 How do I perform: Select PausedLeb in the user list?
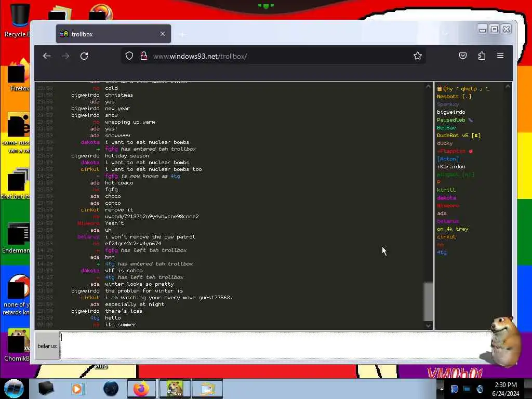[x=455, y=120]
